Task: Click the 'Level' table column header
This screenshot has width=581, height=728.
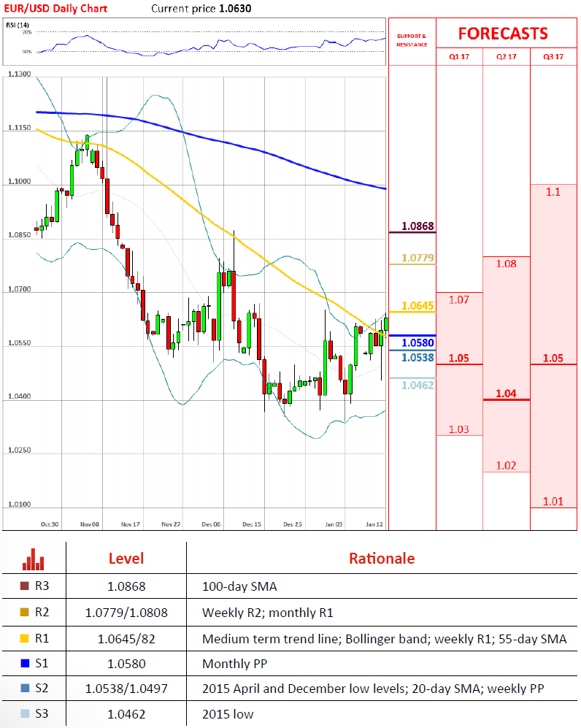Action: click(126, 559)
